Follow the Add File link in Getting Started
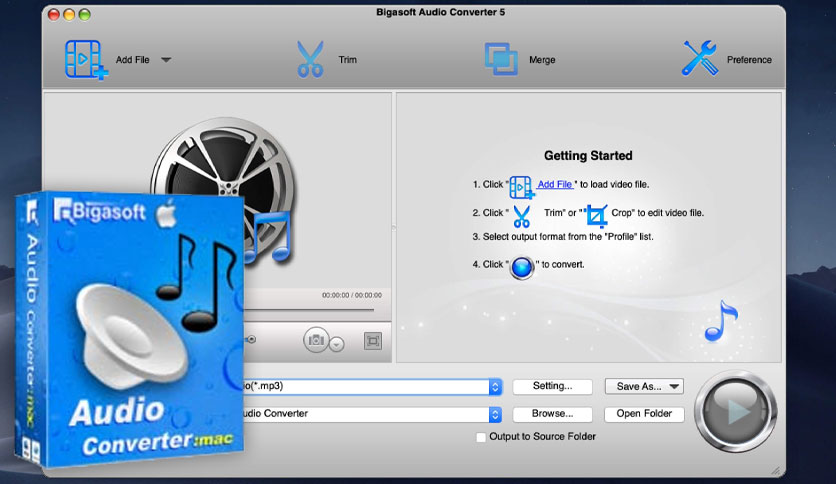This screenshot has height=484, width=836. tap(554, 184)
